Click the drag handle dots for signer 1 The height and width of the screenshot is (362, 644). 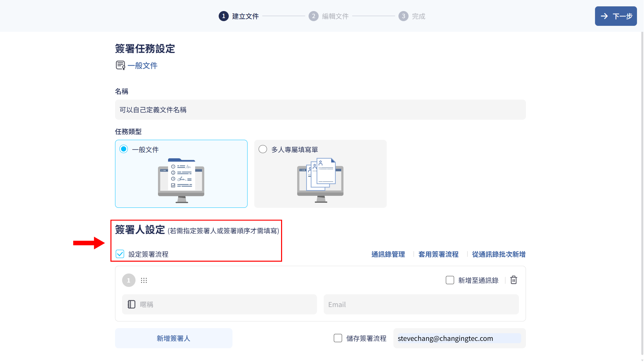pyautogui.click(x=144, y=280)
